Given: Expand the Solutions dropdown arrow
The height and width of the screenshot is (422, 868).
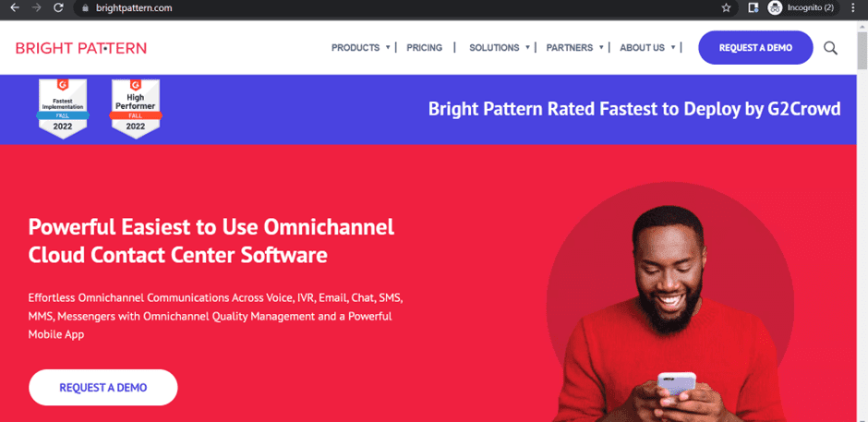Looking at the screenshot, I should tap(528, 47).
